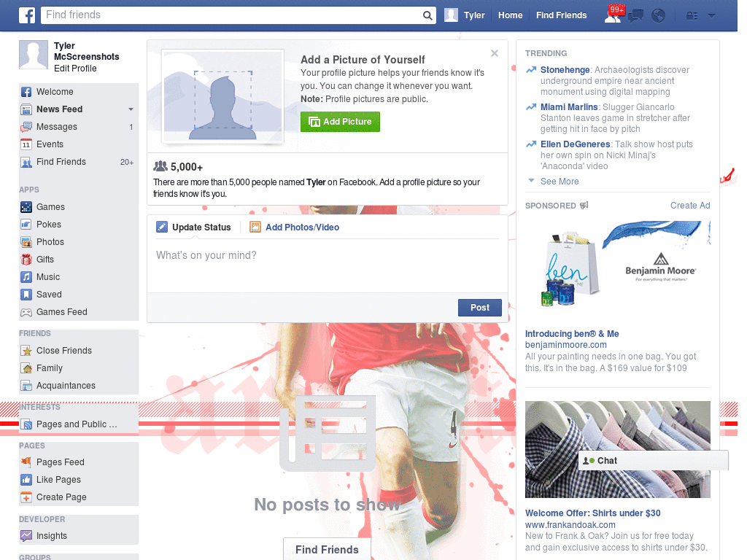This screenshot has width=747, height=560.
Task: Click Tyler's profile avatar in top bar
Action: pos(451,15)
